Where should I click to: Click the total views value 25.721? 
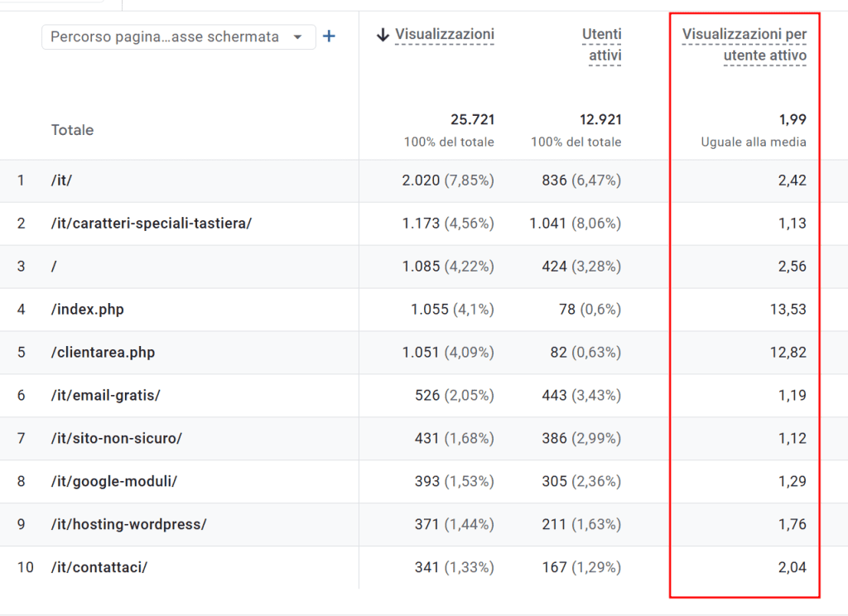(x=472, y=119)
